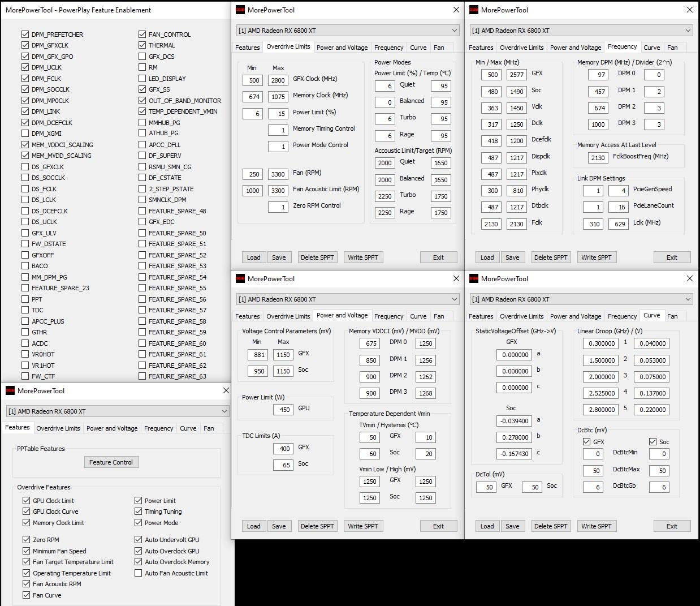Viewport: 700px width, 606px height.
Task: Click Exit in Frequency window
Action: tap(672, 257)
